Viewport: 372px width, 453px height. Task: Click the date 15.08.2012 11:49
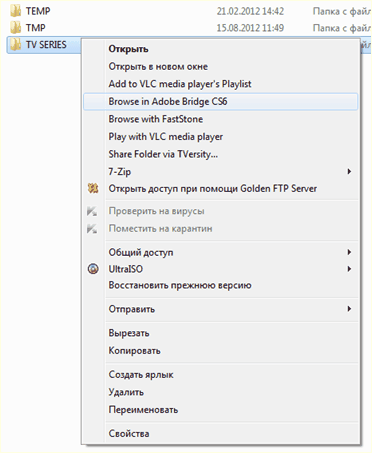coord(250,28)
